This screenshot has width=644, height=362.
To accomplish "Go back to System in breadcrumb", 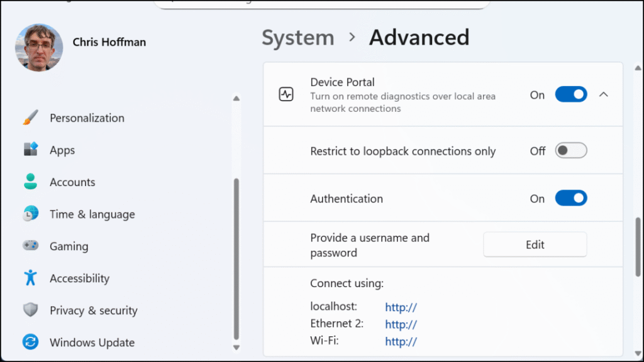I will coord(297,38).
